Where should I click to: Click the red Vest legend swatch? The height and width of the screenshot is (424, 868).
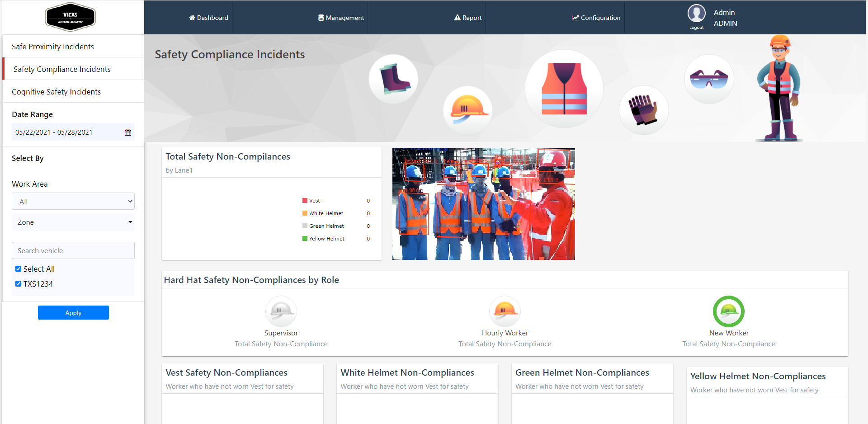tap(305, 201)
